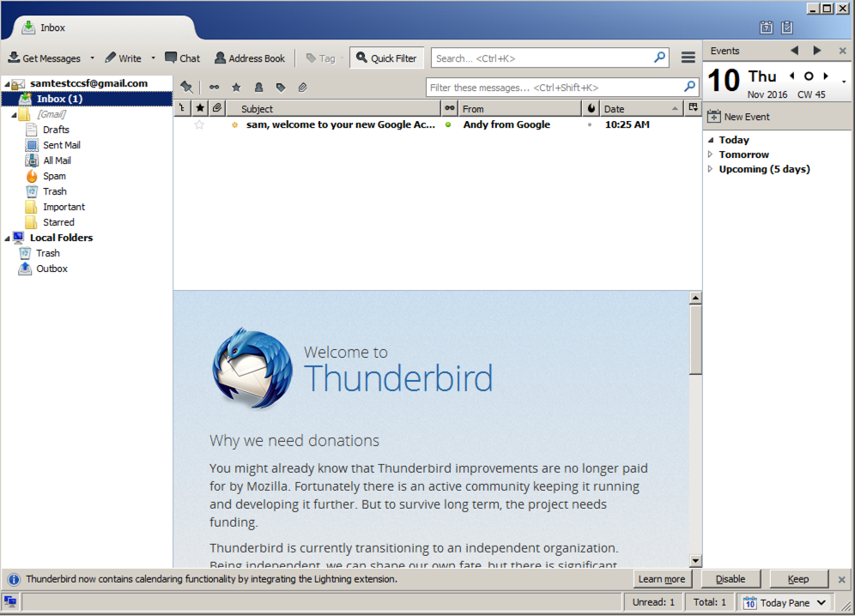Viewport: 855px width, 616px height.
Task: Expand Upcoming (5 days) section
Action: pyautogui.click(x=710, y=169)
